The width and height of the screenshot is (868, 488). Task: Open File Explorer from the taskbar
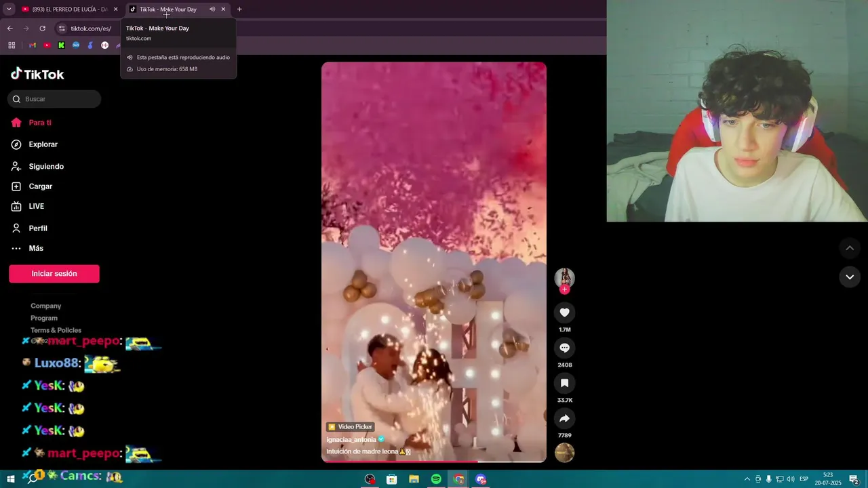414,479
